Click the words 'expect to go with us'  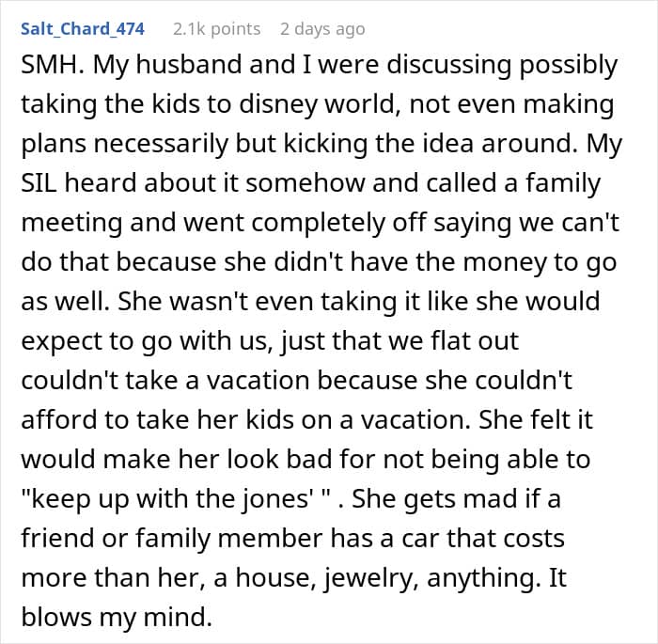[145, 341]
